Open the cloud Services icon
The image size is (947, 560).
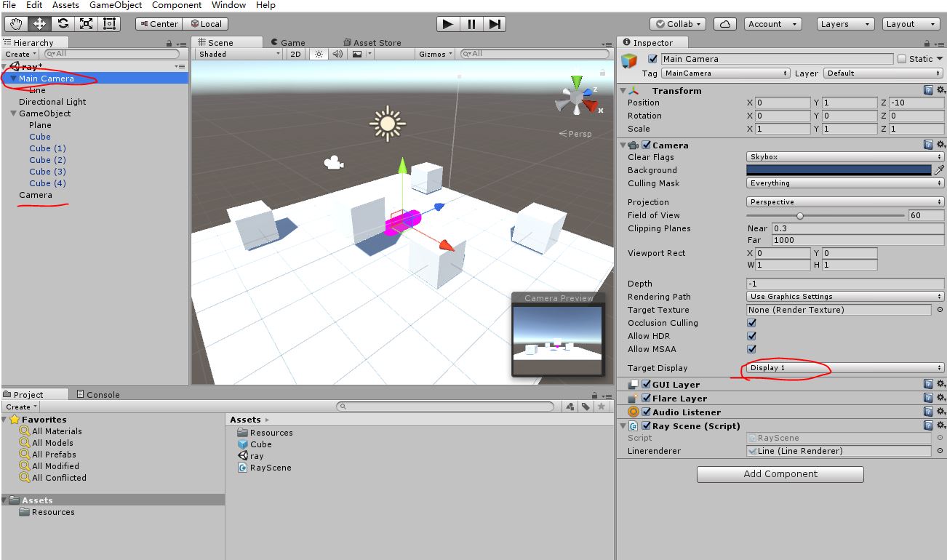(725, 24)
